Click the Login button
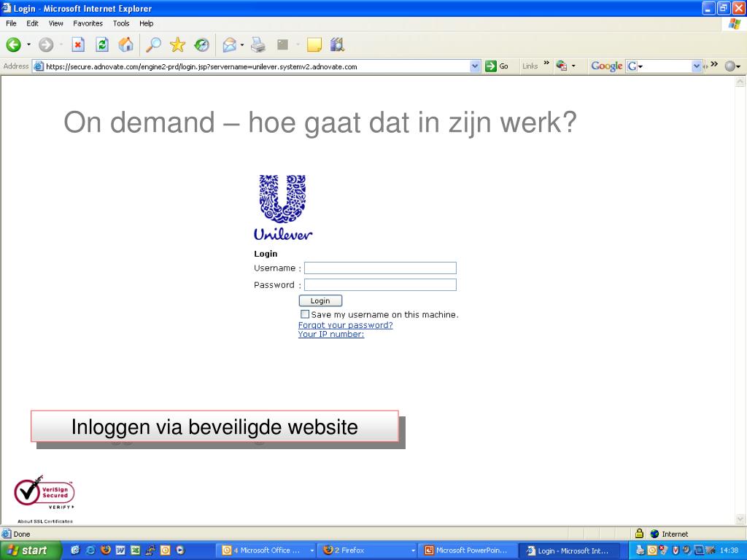The image size is (747, 560). [x=320, y=301]
